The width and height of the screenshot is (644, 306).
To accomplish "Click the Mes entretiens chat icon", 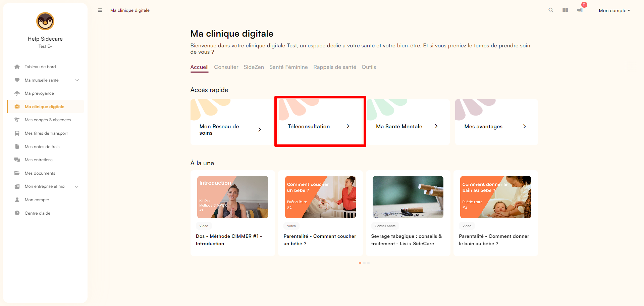I will (17, 160).
